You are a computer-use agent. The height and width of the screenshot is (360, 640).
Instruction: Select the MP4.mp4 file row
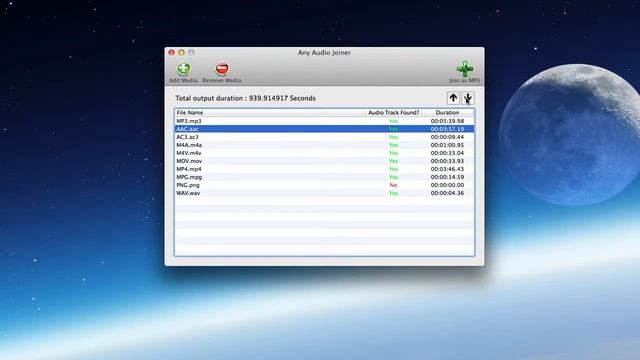click(324, 169)
